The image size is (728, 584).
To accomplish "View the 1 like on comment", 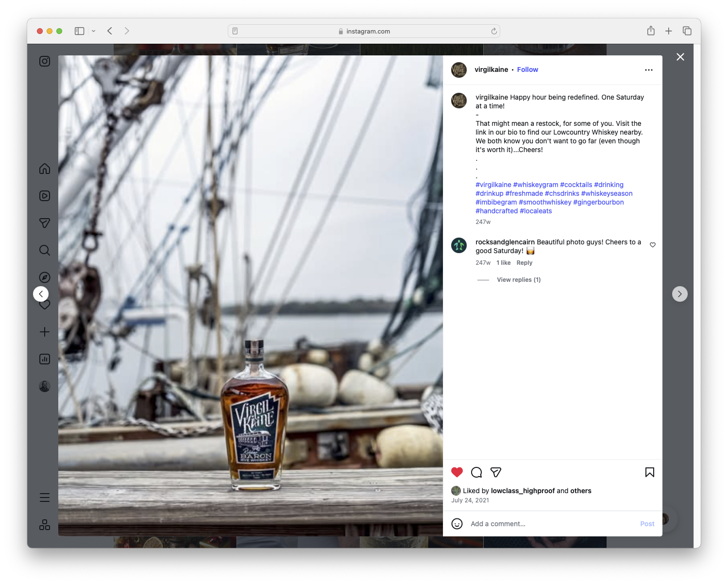I will (x=504, y=263).
